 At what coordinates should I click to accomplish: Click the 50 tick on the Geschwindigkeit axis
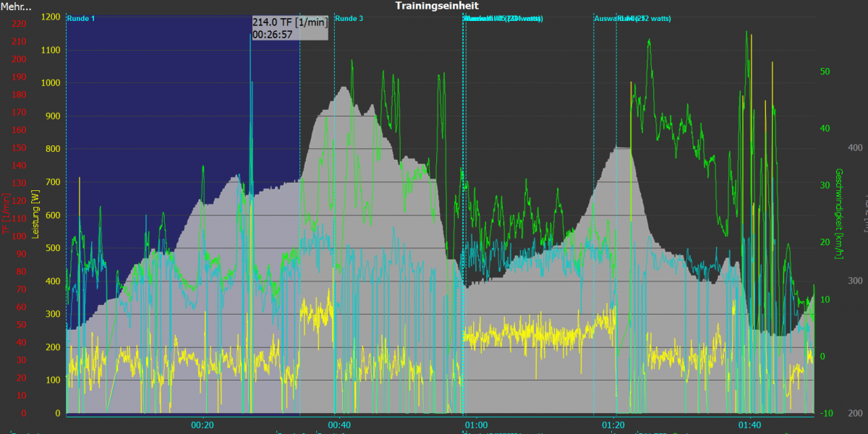(x=824, y=71)
